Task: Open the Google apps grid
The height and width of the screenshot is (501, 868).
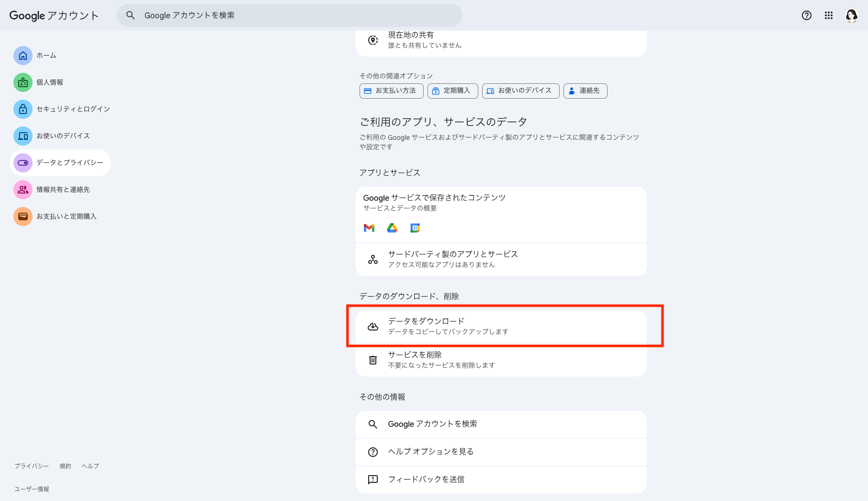Action: (829, 15)
